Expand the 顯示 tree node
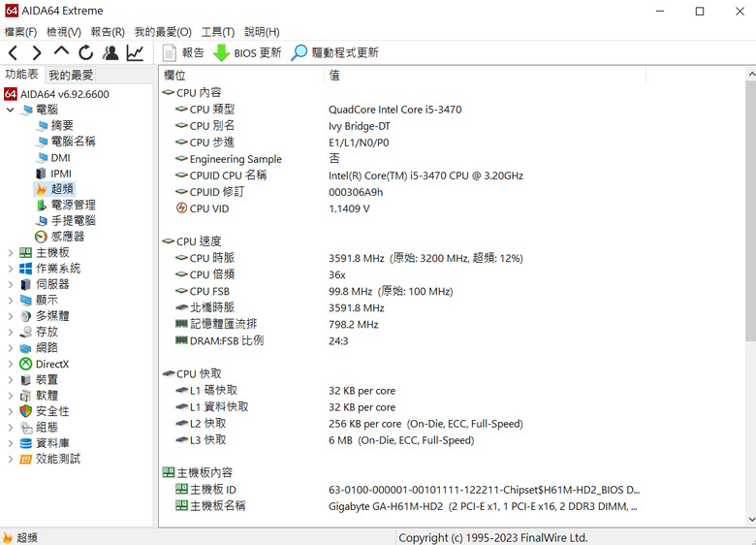The image size is (756, 545). (x=10, y=300)
